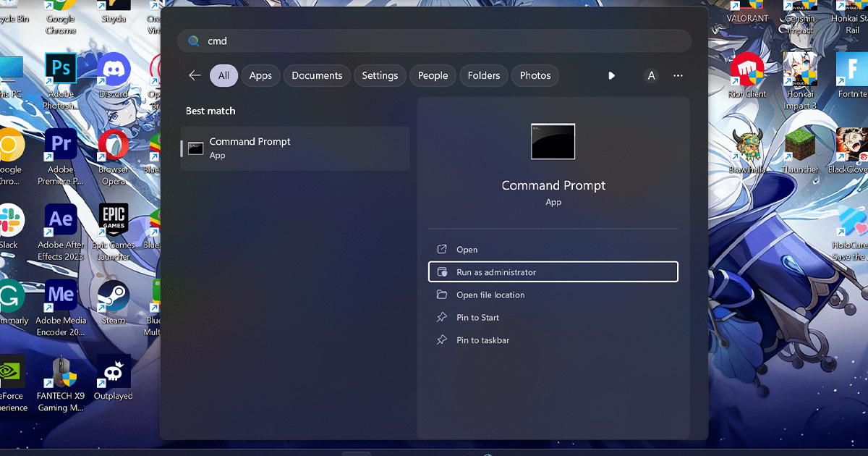Click the search box containing cmd
The image size is (868, 456).
tap(434, 41)
